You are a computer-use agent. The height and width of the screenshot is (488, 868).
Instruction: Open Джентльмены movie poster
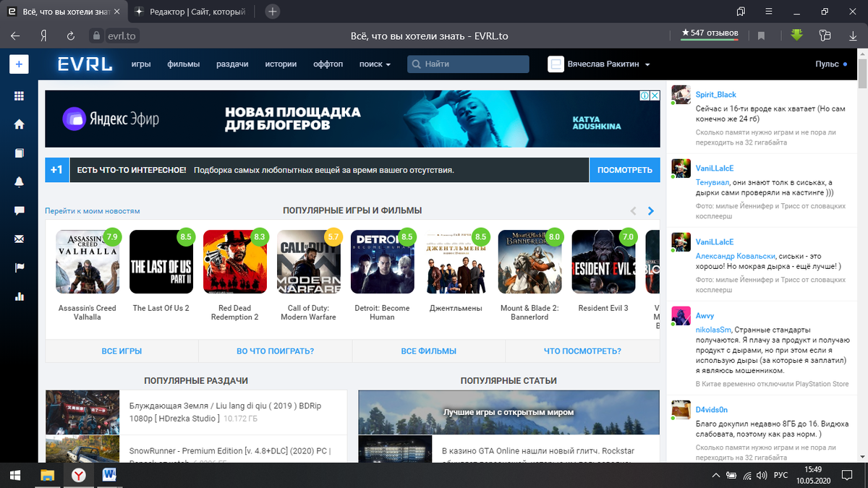(x=456, y=262)
